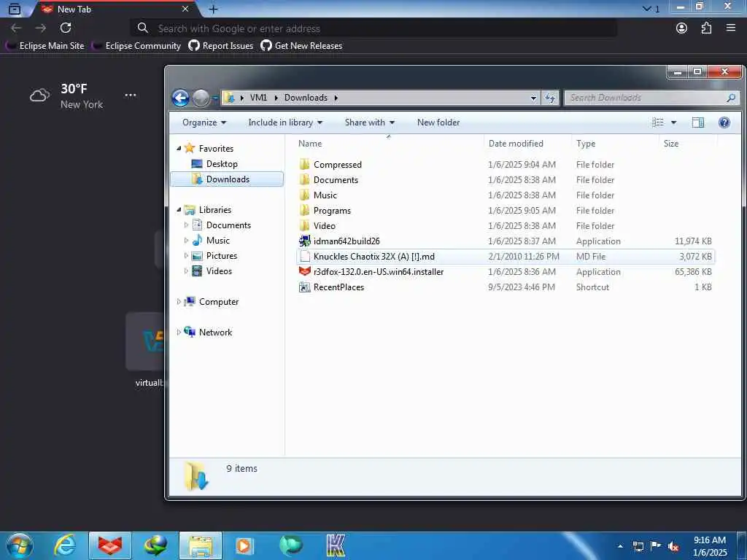Image resolution: width=747 pixels, height=560 pixels.
Task: Reload the page in the browser toolbar
Action: [66, 28]
